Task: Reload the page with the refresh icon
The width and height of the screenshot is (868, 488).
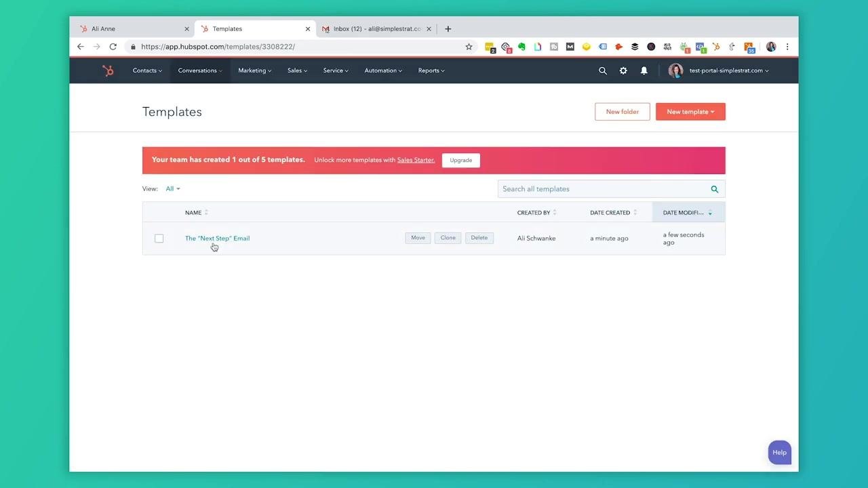Action: [x=113, y=47]
